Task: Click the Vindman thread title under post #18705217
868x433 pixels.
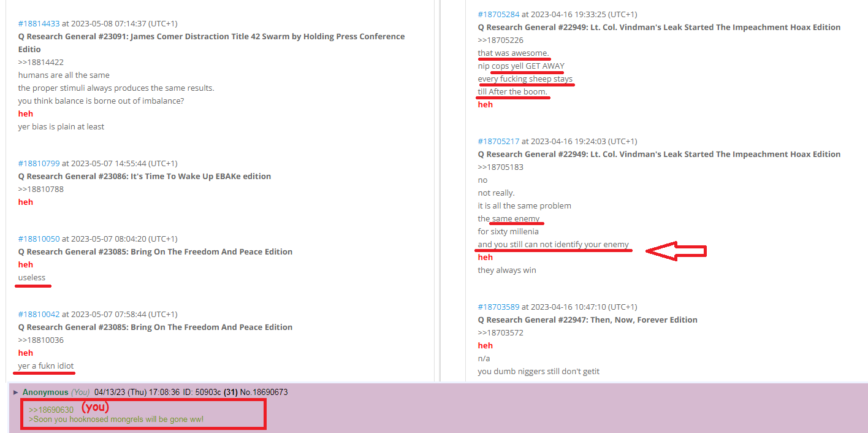Action: click(660, 155)
